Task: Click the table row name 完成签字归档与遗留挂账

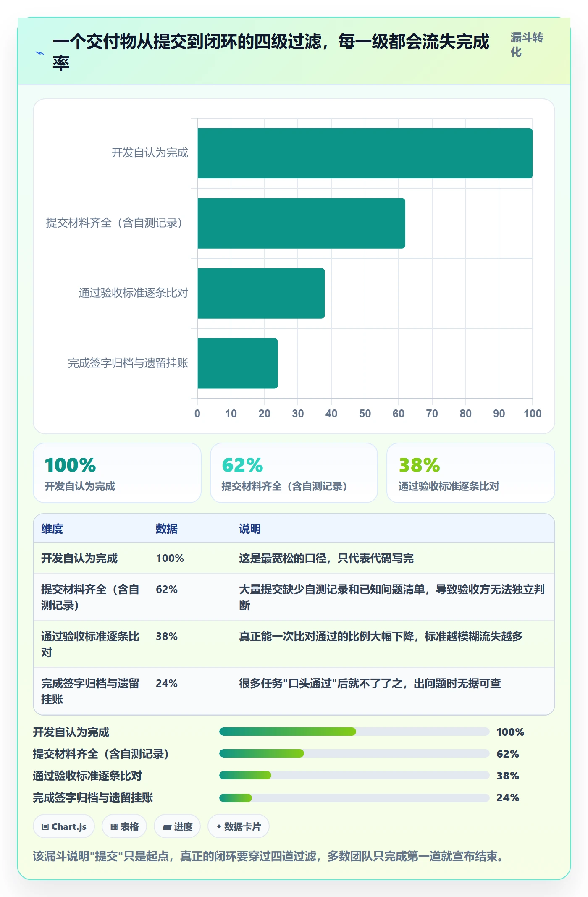Action: tap(90, 691)
